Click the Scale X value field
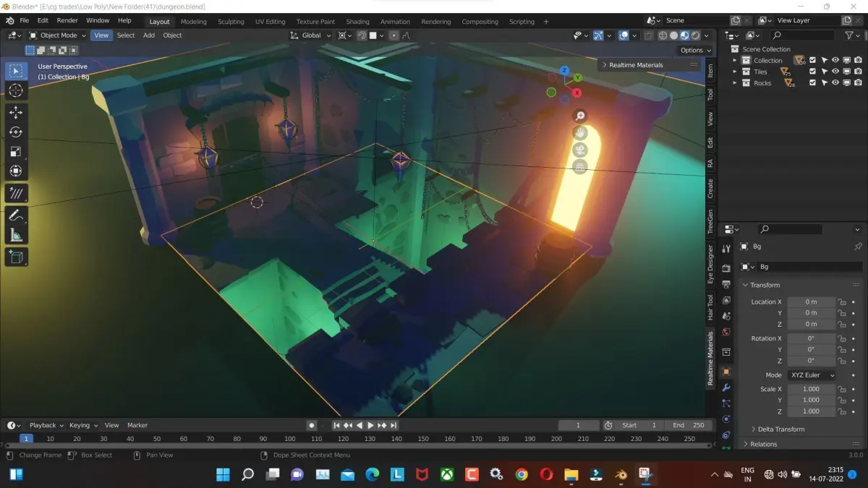Viewport: 868px width, 488px height. tap(811, 389)
